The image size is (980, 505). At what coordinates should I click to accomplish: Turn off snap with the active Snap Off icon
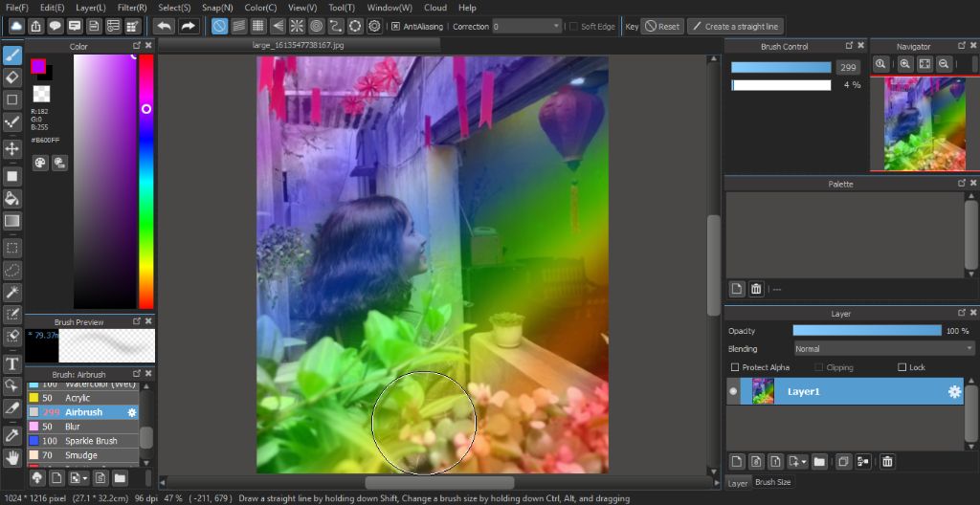tap(219, 26)
